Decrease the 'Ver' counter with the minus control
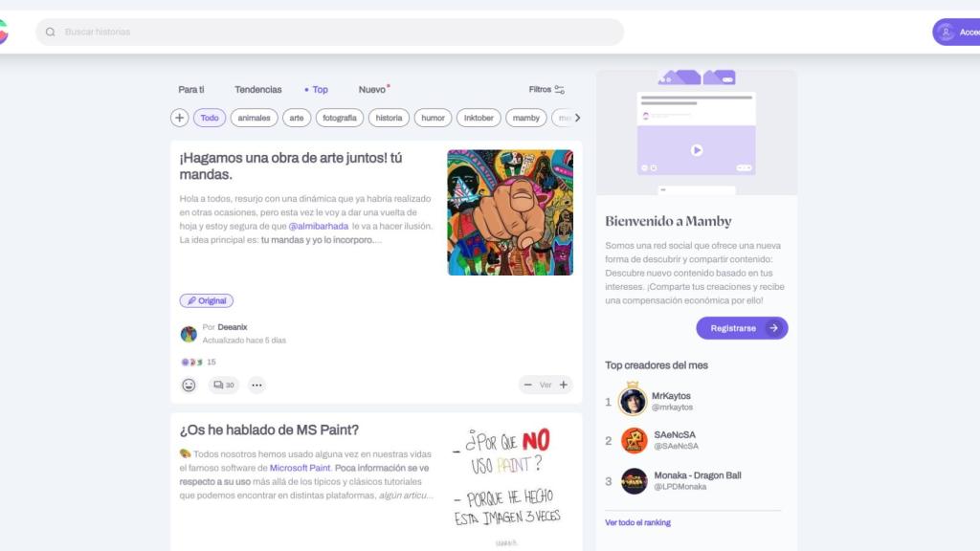This screenshot has width=980, height=551. 528,384
